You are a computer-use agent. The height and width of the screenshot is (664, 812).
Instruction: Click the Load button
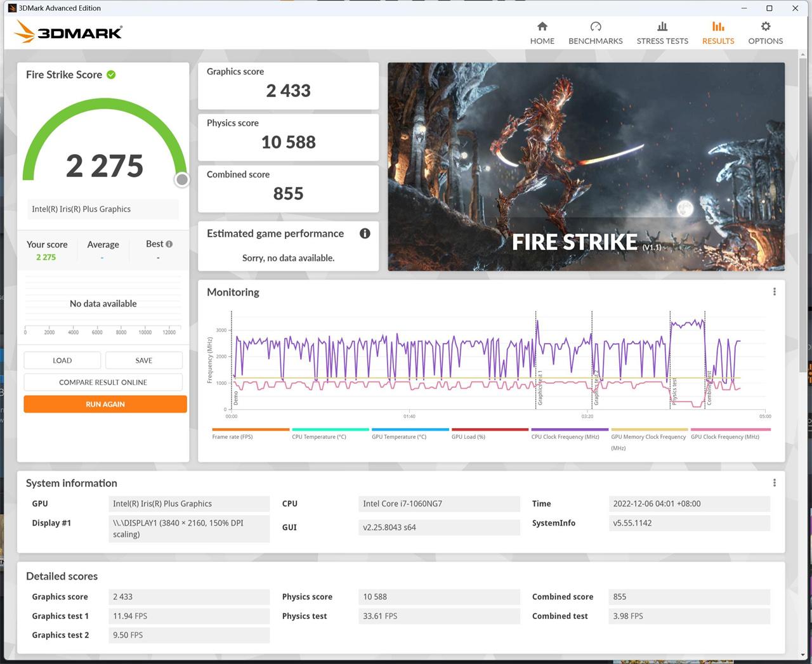coord(62,360)
